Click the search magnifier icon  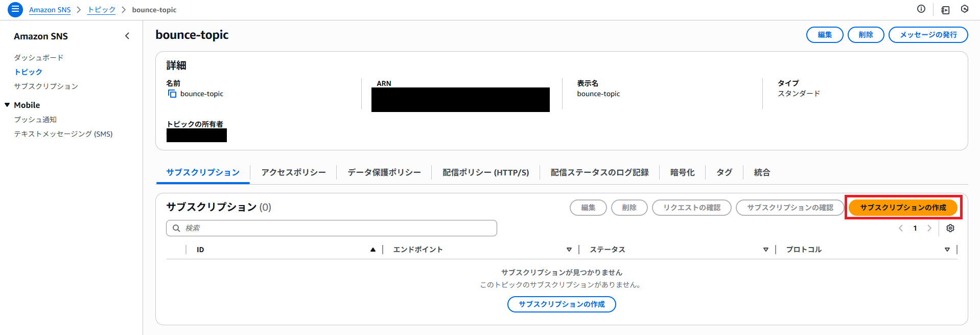(176, 228)
